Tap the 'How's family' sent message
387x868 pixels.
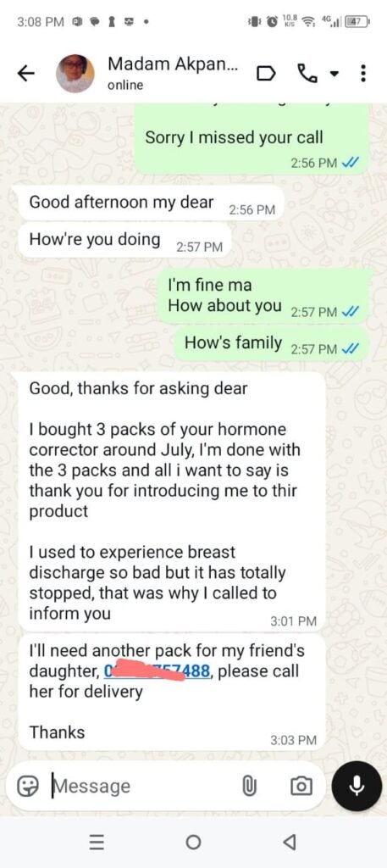272,344
